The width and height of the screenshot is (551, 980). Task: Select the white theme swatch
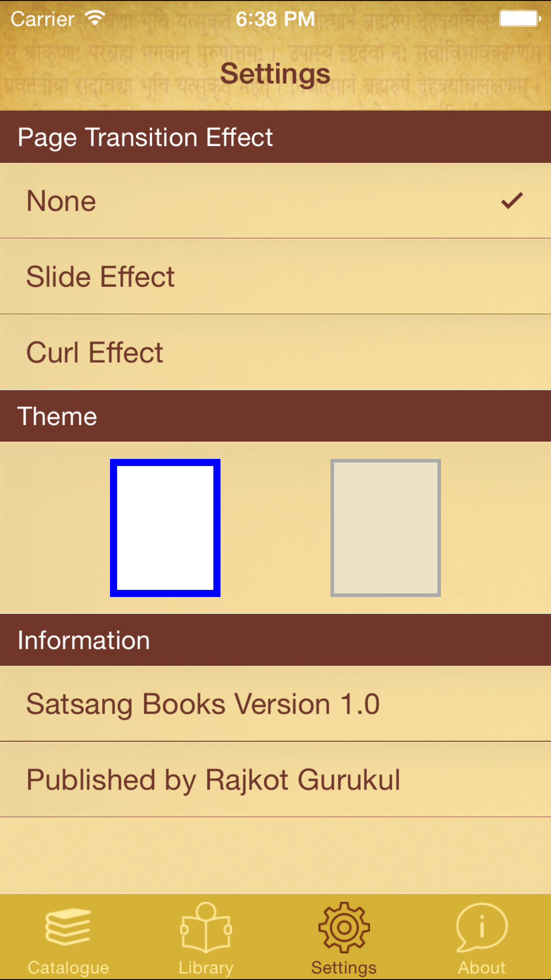tap(165, 528)
